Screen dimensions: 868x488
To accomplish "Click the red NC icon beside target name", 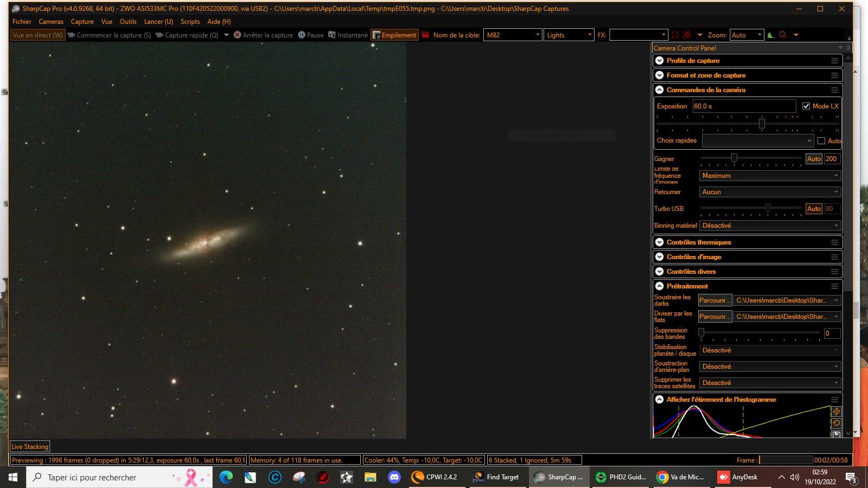I will click(x=425, y=35).
